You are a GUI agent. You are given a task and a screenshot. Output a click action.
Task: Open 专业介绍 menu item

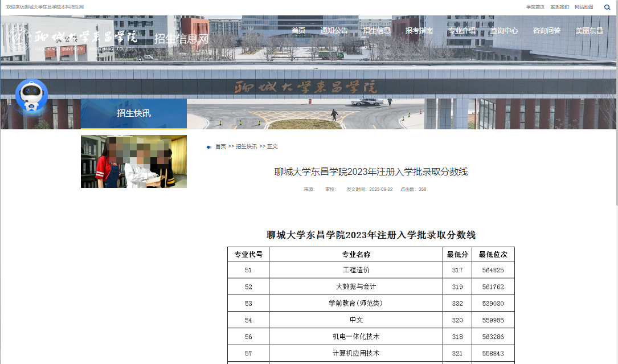pyautogui.click(x=461, y=30)
